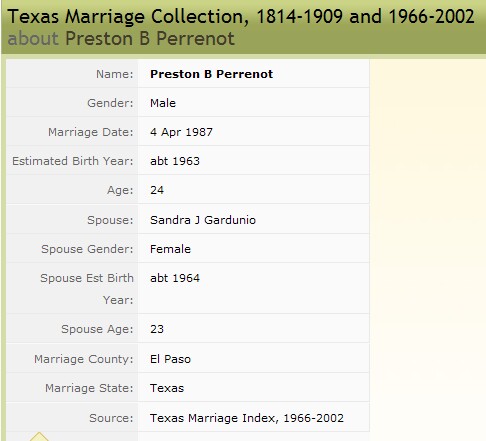Click the 'about Preston B Perrenot' subtitle
This screenshot has height=441, width=486.
click(121, 38)
